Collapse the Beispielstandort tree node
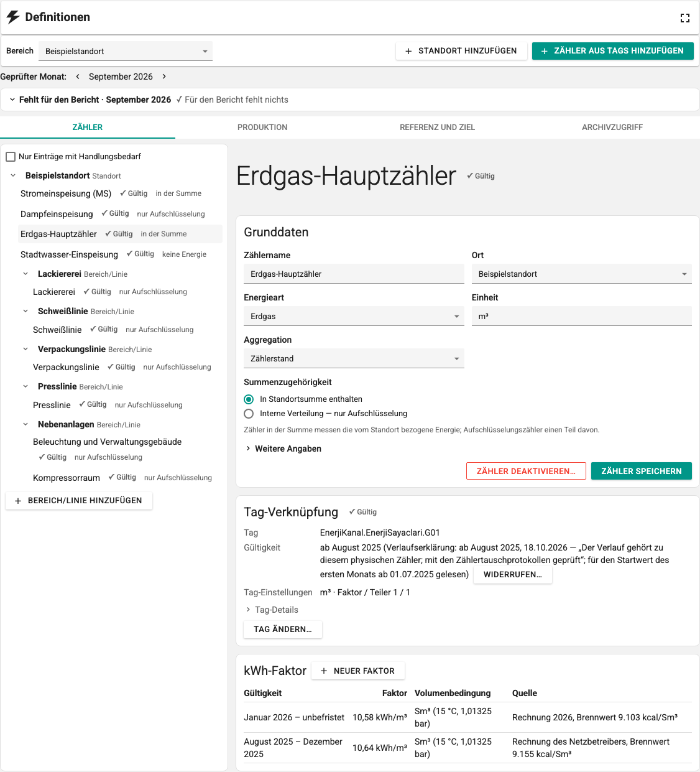Viewport: 700px width, 772px height. tap(13, 176)
